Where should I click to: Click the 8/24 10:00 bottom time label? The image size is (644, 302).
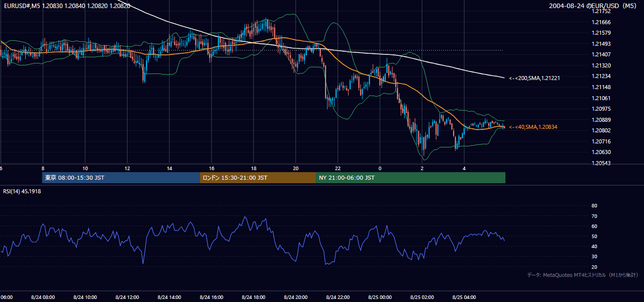(x=85, y=297)
